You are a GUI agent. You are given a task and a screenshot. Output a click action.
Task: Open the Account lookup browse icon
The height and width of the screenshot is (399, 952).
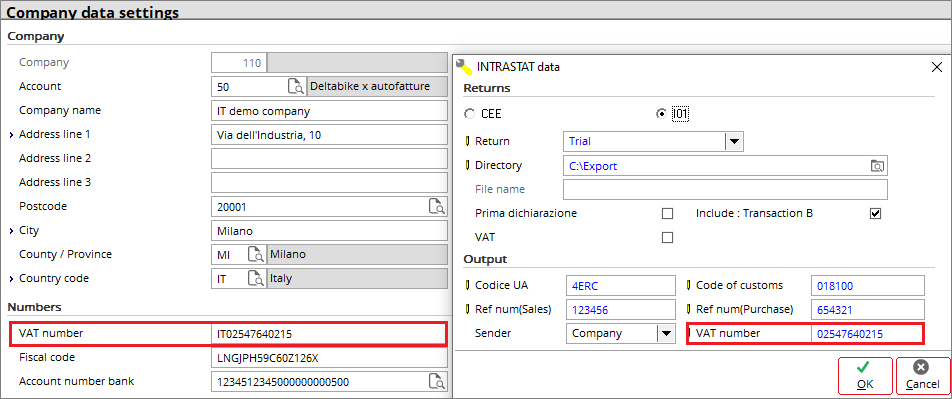(x=296, y=86)
